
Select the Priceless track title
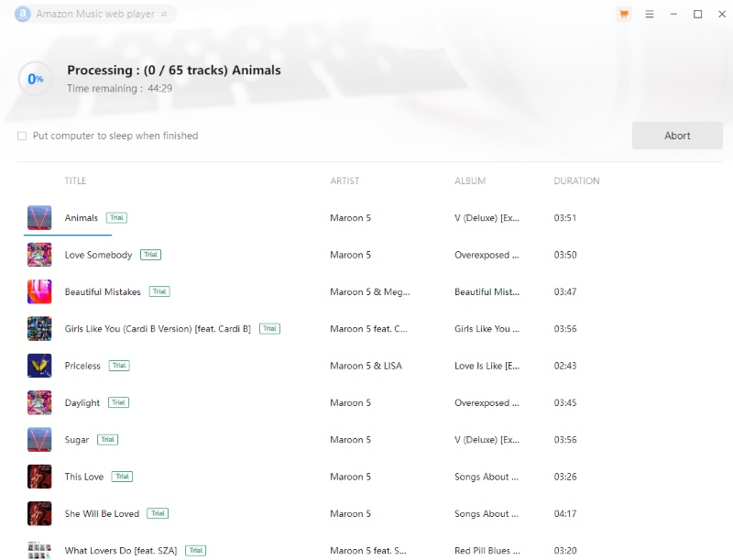pyautogui.click(x=82, y=366)
